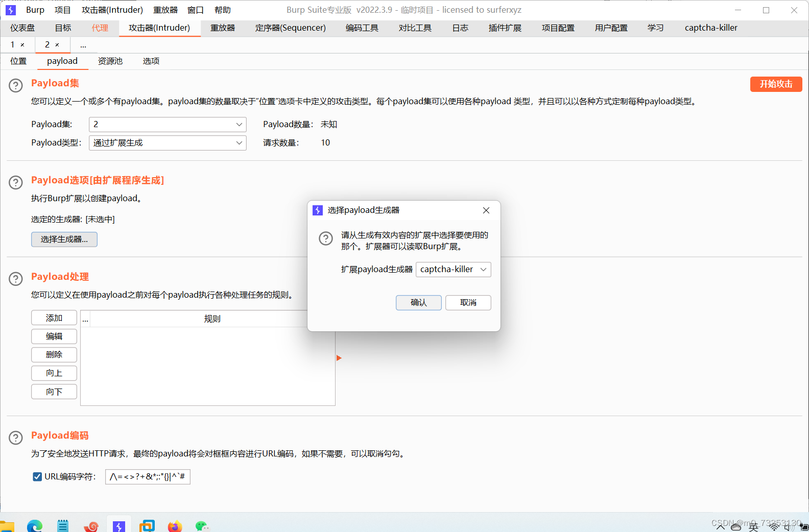809x532 pixels.
Task: Open the 对比工具 tab
Action: (x=415, y=28)
